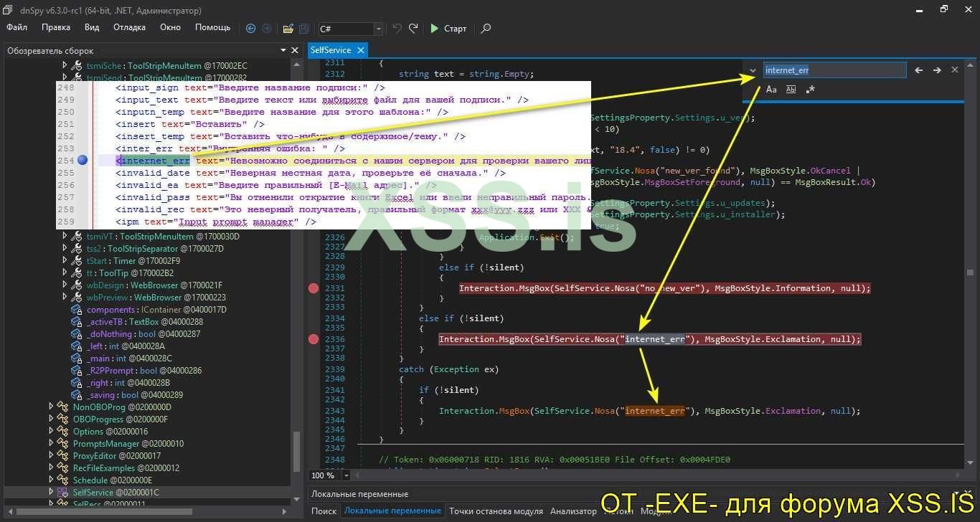Minimize the dnSpy window
The image size is (980, 522).
click(918, 9)
